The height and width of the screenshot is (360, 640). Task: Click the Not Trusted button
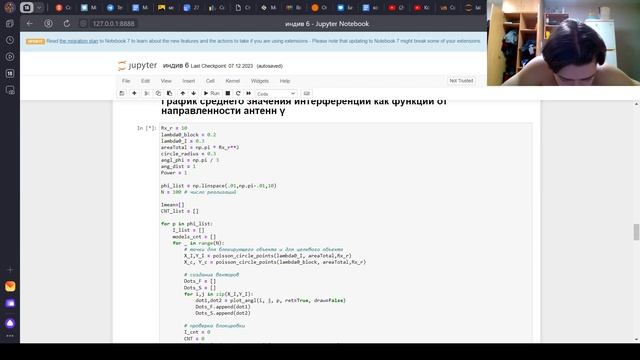click(x=461, y=81)
